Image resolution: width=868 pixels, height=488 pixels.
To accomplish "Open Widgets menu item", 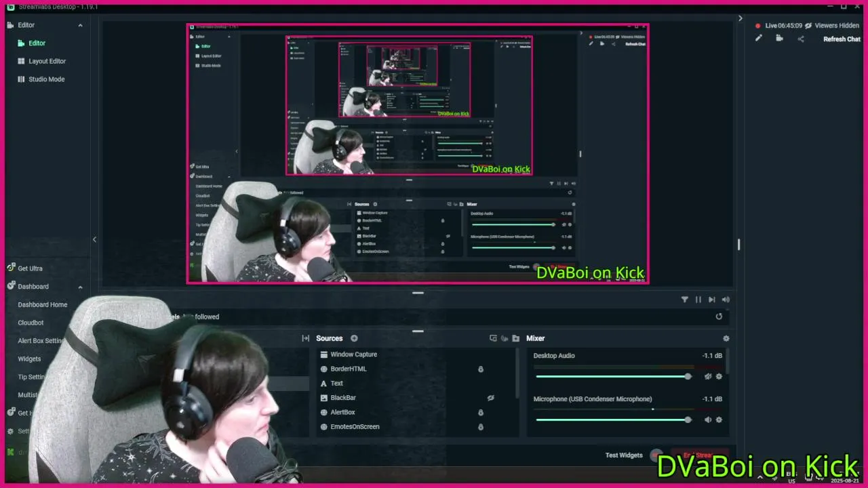I will [29, 359].
